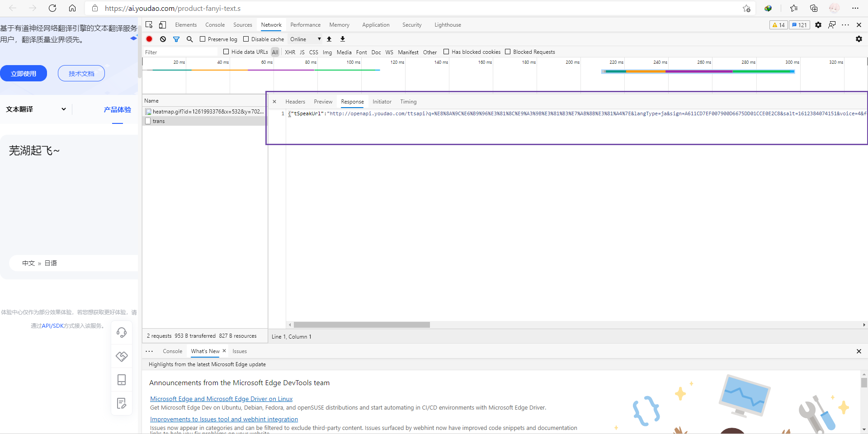Open the Application tab
The image size is (868, 434).
click(x=376, y=25)
